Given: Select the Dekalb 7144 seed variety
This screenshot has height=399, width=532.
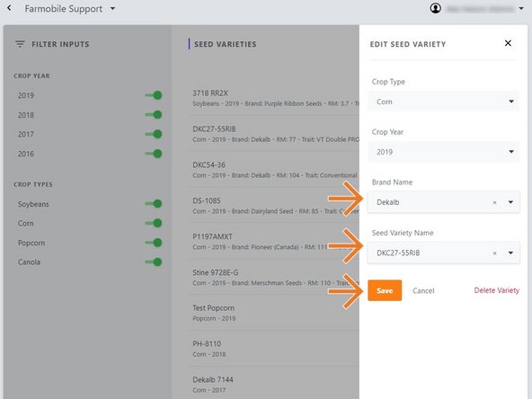Looking at the screenshot, I should coord(273,385).
